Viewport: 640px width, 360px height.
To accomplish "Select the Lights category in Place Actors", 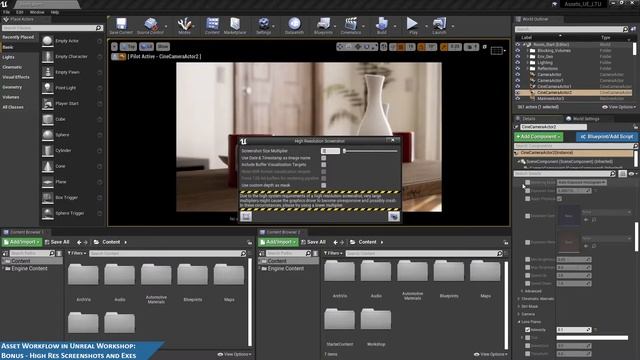I will pos(8,57).
